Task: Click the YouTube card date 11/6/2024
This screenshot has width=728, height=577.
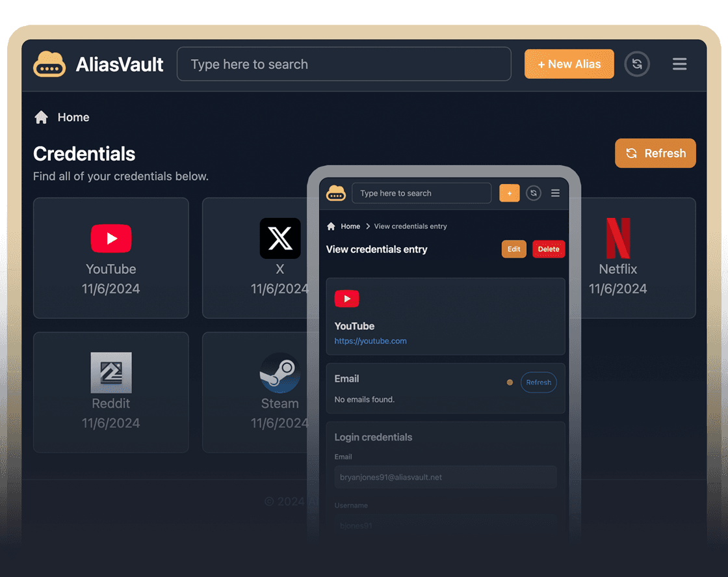Action: pos(110,289)
